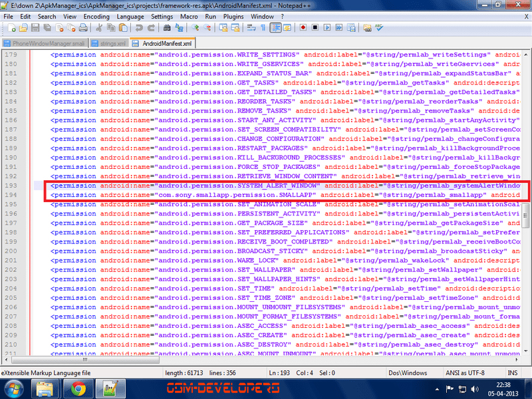532x399 pixels.
Task: Open the Settings menu
Action: (x=162, y=16)
